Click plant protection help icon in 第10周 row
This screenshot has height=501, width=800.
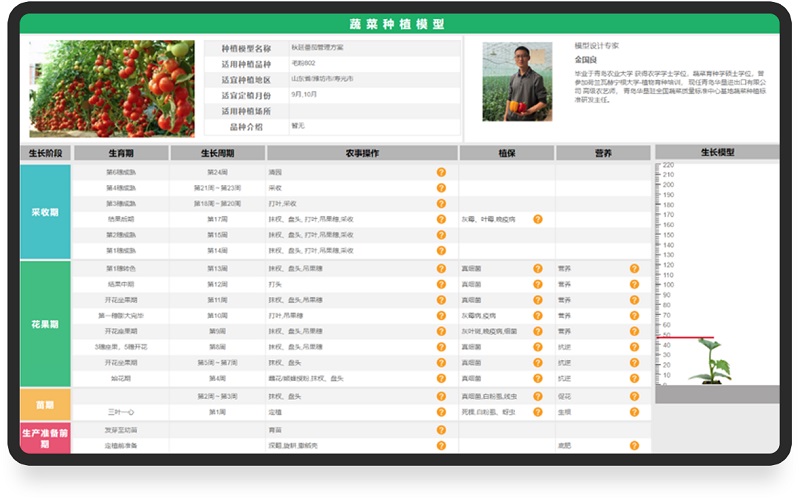[537, 316]
